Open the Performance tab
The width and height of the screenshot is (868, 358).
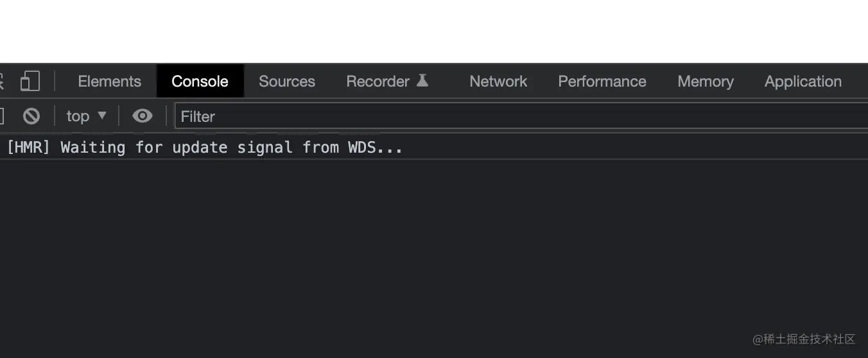[602, 81]
